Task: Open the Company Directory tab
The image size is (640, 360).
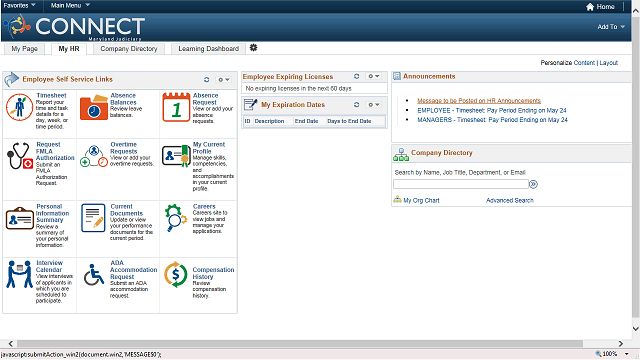Action: point(129,49)
